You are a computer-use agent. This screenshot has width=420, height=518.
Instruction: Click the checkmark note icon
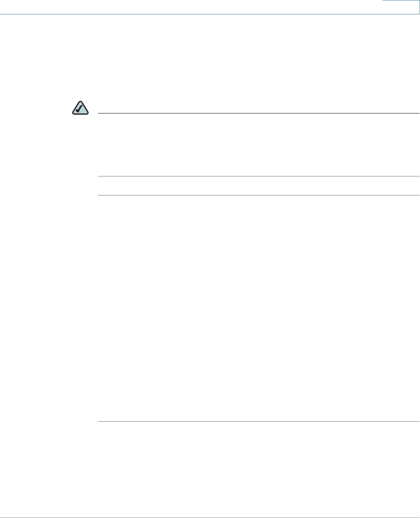click(x=80, y=108)
